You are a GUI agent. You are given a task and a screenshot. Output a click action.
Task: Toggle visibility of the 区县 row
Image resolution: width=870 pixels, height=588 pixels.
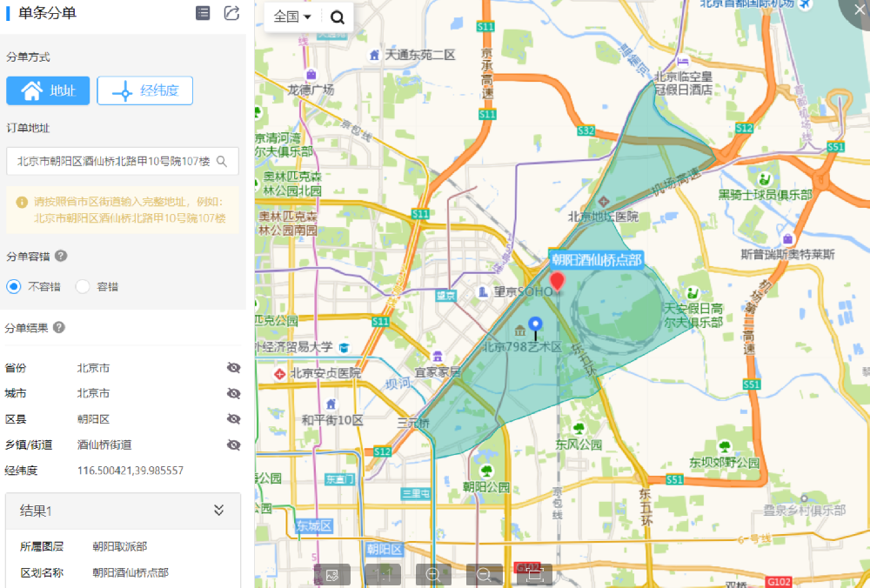pyautogui.click(x=233, y=418)
